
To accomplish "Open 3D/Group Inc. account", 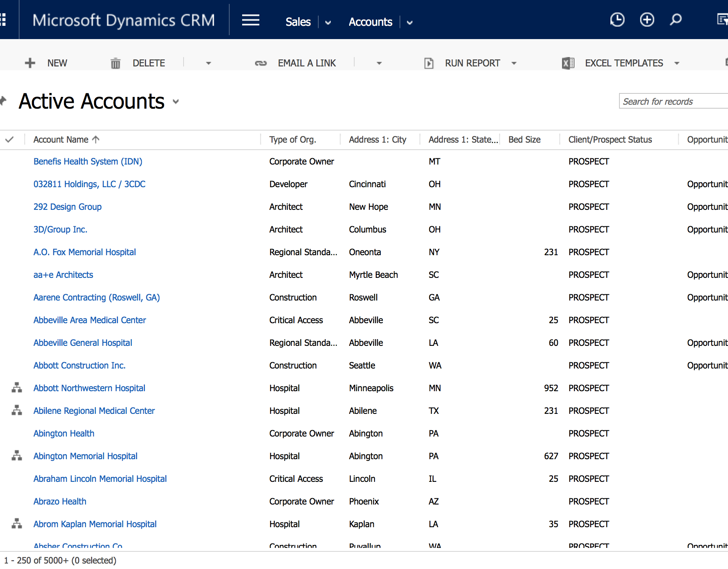I will coord(61,229).
